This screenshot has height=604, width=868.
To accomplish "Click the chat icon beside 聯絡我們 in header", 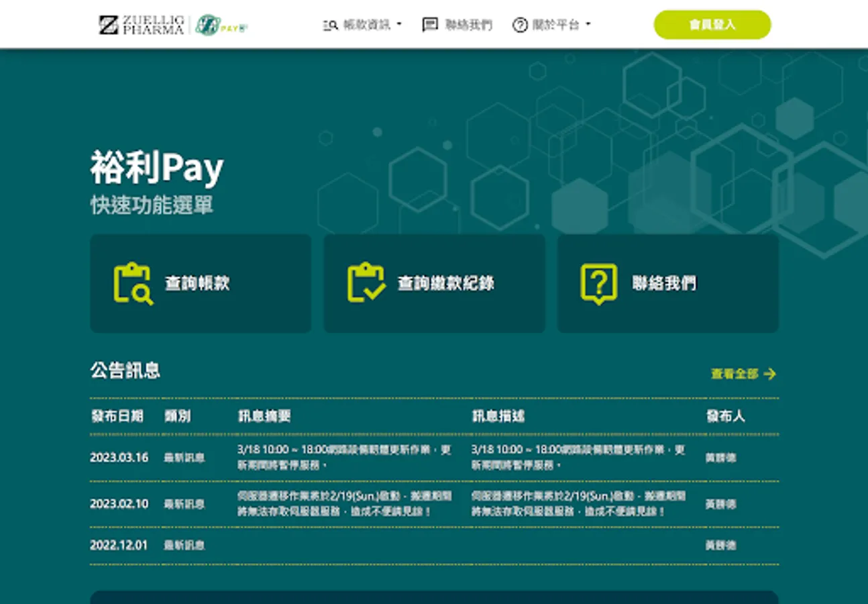I will (430, 26).
